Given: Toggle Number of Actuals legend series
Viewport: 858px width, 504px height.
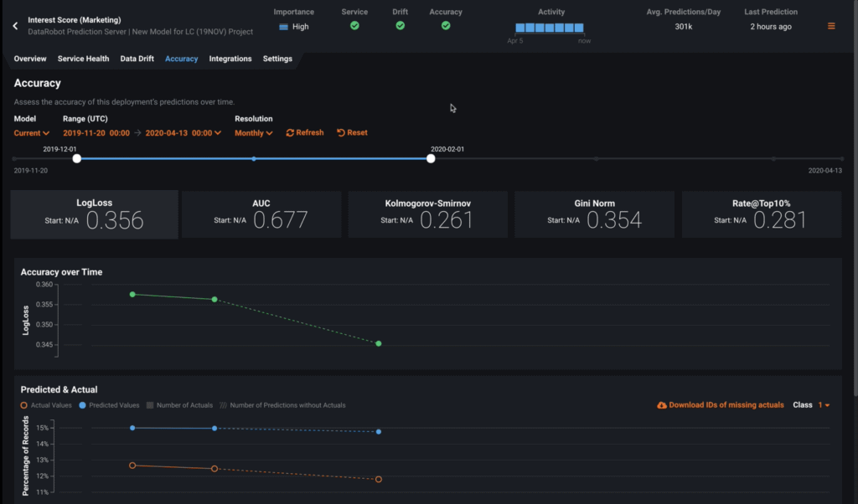Looking at the screenshot, I should coord(179,405).
